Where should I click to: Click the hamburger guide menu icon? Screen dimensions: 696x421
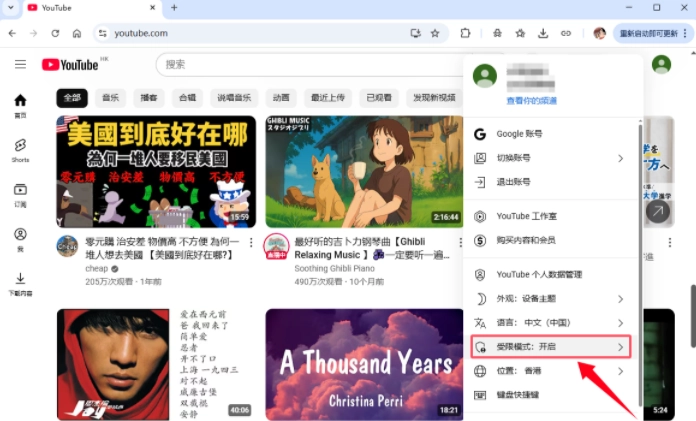coord(20,64)
